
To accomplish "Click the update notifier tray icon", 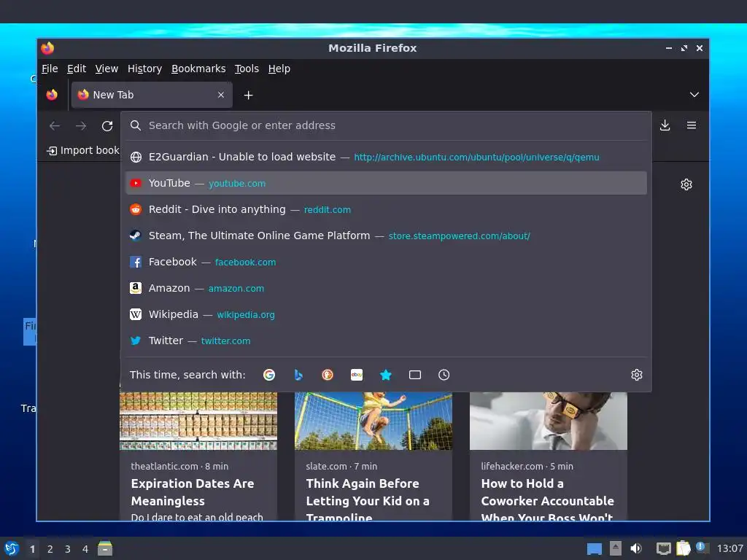I will point(701,548).
